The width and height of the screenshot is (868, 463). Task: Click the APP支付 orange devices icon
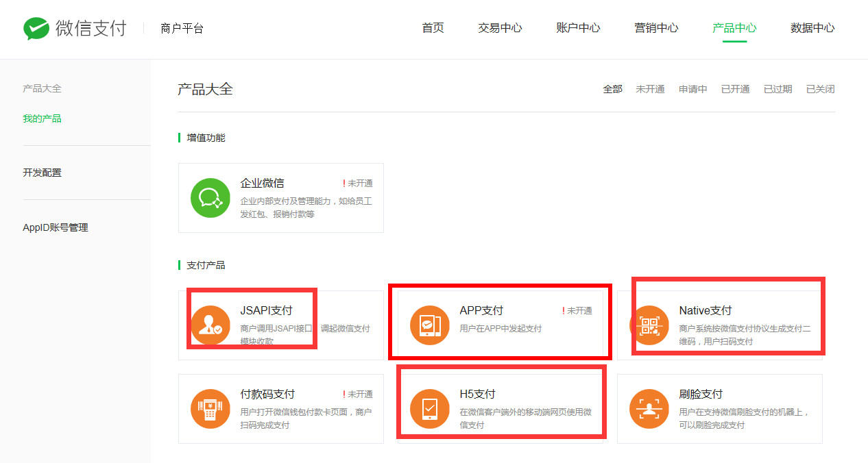430,325
